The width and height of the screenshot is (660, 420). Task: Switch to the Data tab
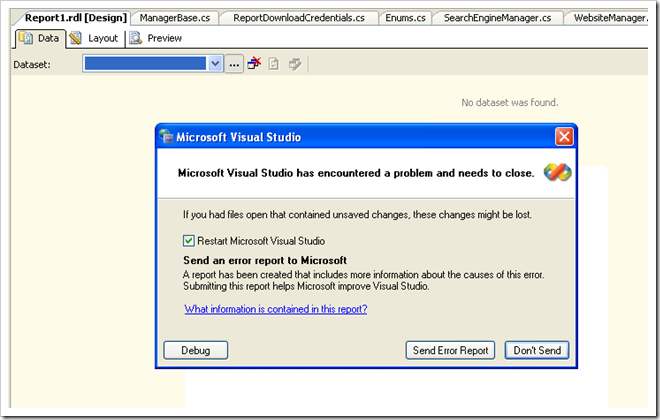[40, 38]
